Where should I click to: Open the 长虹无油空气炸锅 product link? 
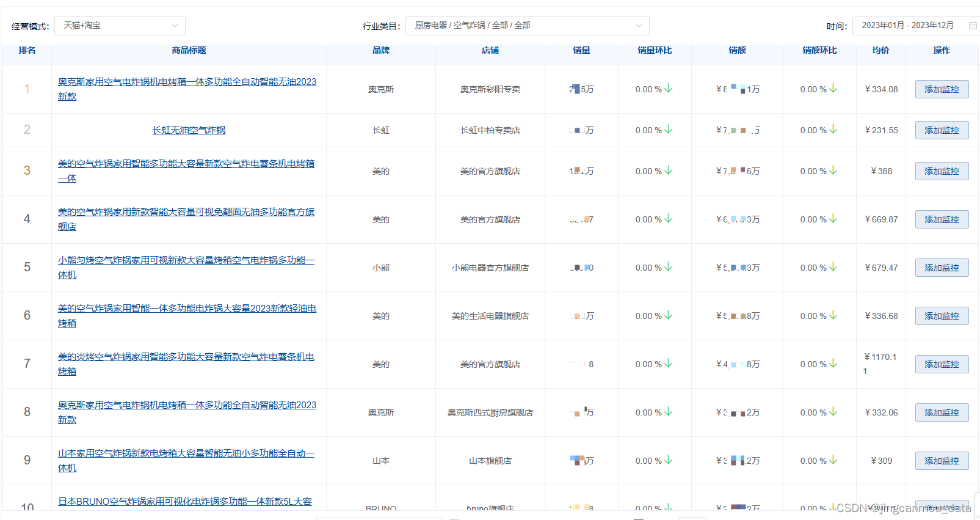point(189,130)
